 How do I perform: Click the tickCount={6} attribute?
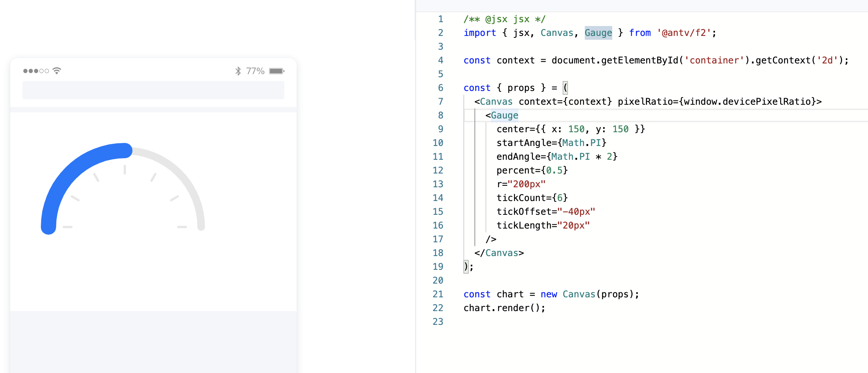point(532,198)
